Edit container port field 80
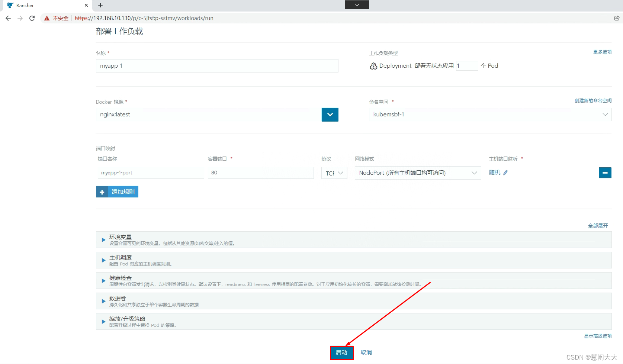 pyautogui.click(x=261, y=173)
